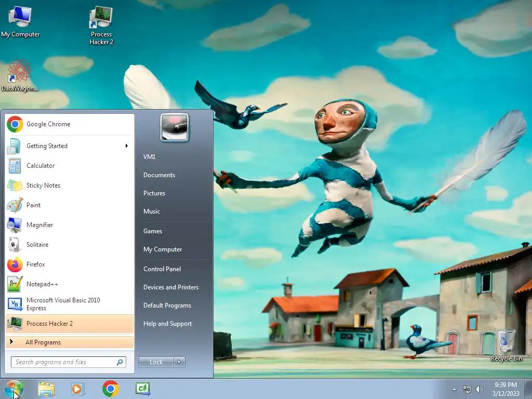The image size is (532, 399).
Task: Open Windows Explorer from taskbar
Action: click(x=46, y=389)
